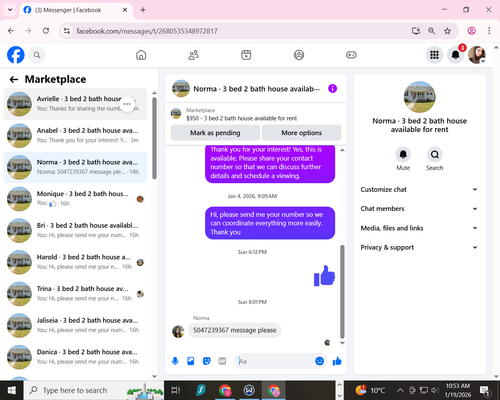
Task: Open the Friends tab icon
Action: point(194,55)
